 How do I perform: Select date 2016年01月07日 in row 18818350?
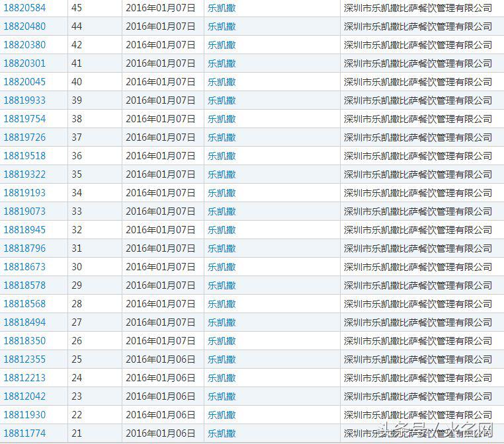[x=160, y=341]
